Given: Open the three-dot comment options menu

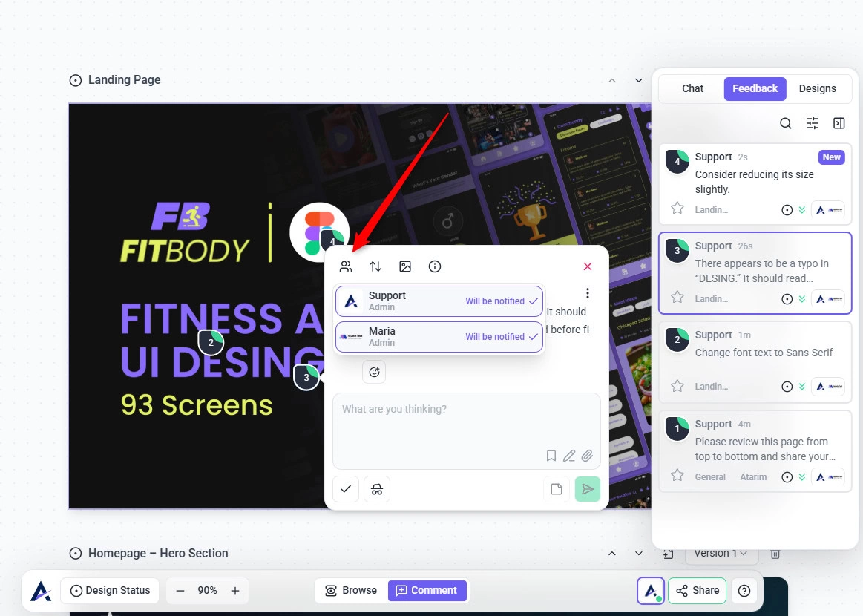Looking at the screenshot, I should point(588,293).
